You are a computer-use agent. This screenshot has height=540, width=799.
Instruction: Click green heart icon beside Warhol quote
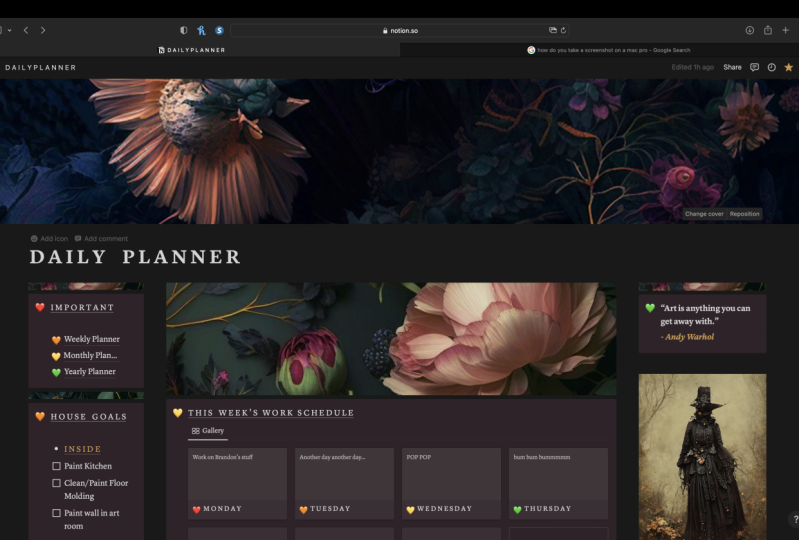coord(650,308)
